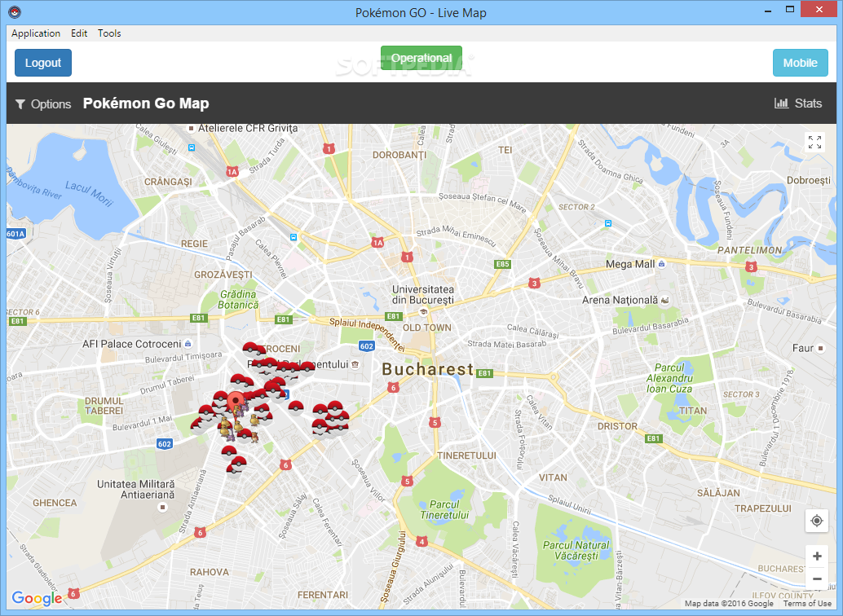Screen dimensions: 843x616
Task: Click the GROZĂVEȘTI label
Action: pos(223,274)
